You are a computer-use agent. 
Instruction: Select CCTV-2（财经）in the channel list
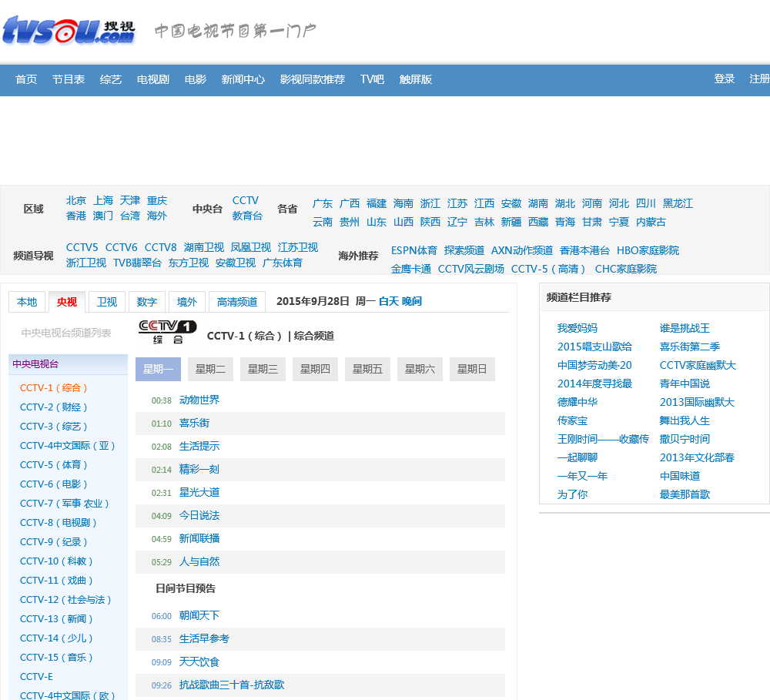(x=54, y=407)
